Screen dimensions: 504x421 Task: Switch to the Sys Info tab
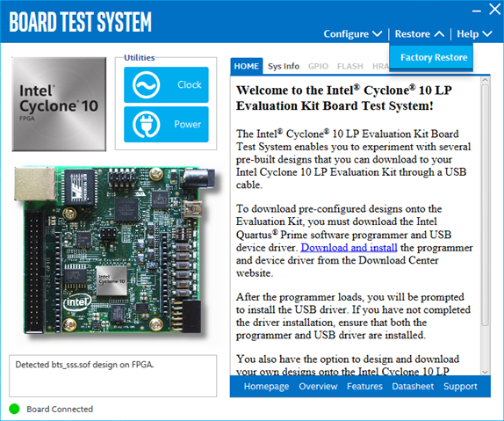[x=284, y=66]
